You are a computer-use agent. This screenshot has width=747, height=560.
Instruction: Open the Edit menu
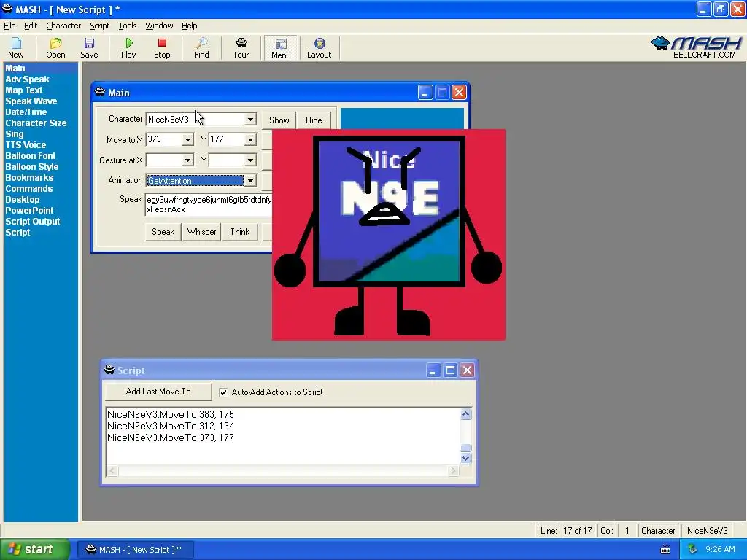pos(31,26)
